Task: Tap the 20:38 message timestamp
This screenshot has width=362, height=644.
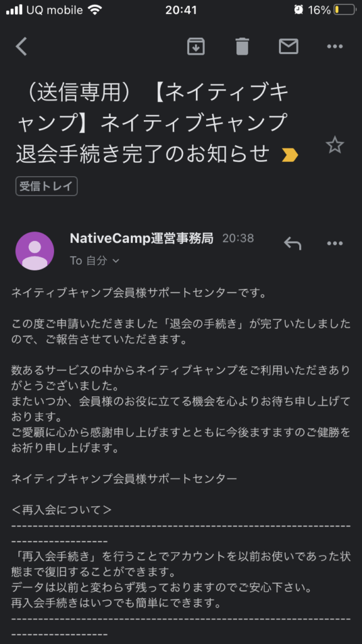Action: click(x=238, y=238)
